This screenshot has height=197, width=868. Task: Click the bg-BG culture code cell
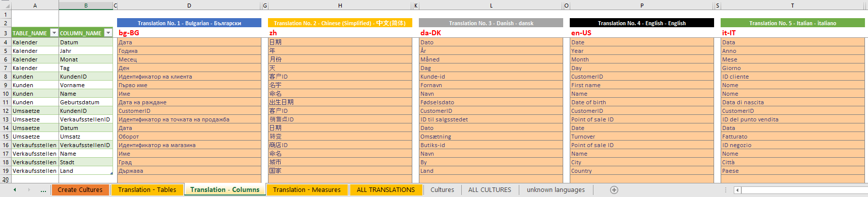189,33
